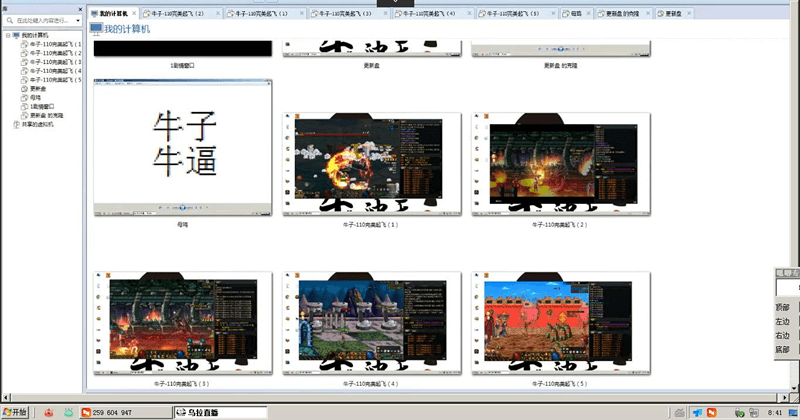The height and width of the screenshot is (420, 800).
Task: Close the 我的计算机 tab
Action: pyautogui.click(x=134, y=13)
